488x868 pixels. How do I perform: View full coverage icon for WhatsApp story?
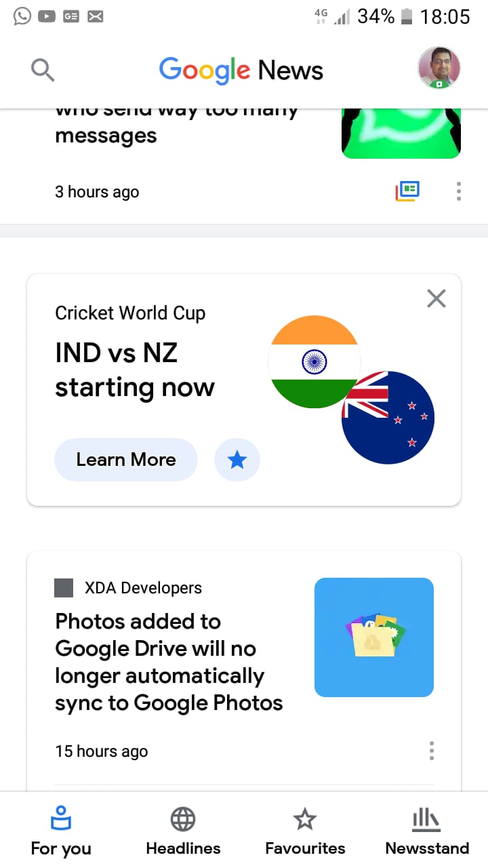click(x=407, y=191)
